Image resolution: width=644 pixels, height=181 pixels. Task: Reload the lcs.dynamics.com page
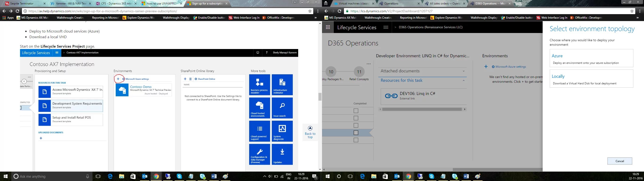339,11
